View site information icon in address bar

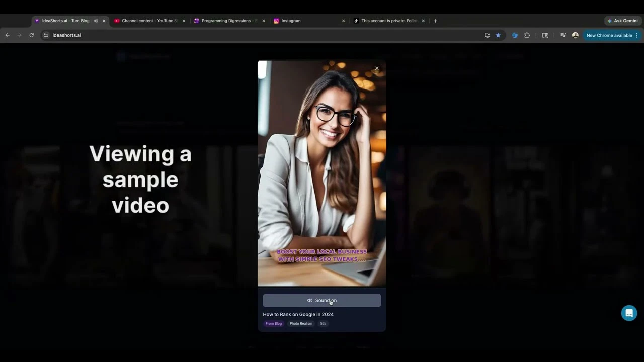point(46,35)
